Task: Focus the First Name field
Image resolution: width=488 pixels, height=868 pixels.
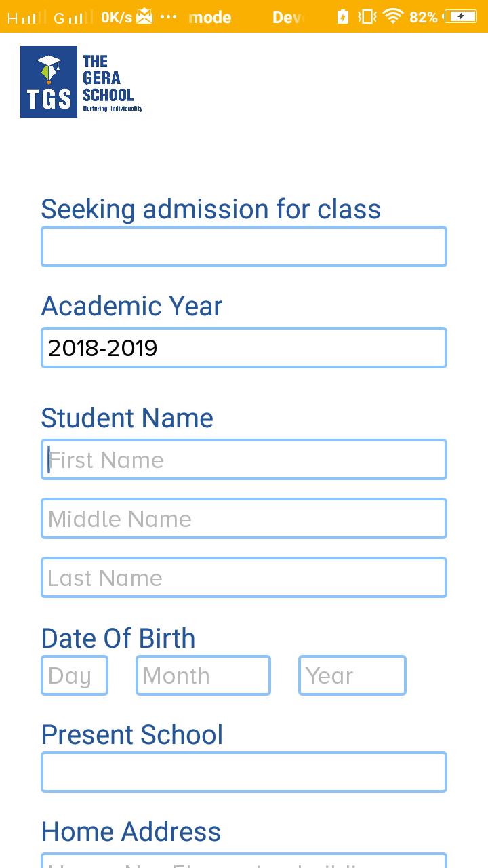Action: pos(244,460)
